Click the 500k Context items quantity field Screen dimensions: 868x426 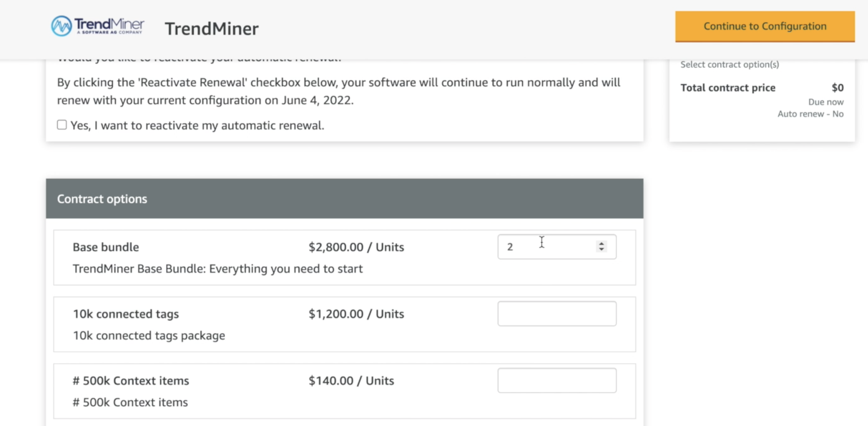(557, 380)
